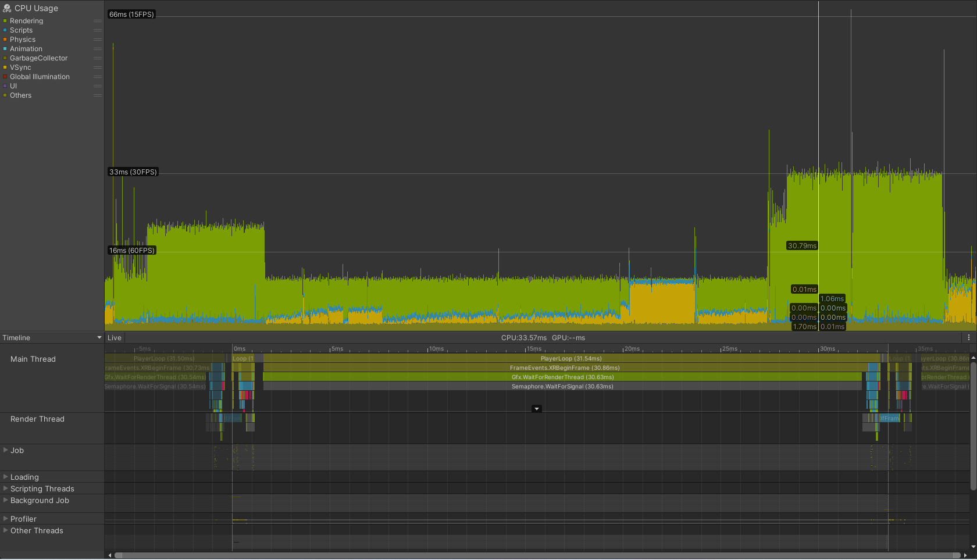
Task: Click the reorder handle beside UI
Action: tap(98, 86)
